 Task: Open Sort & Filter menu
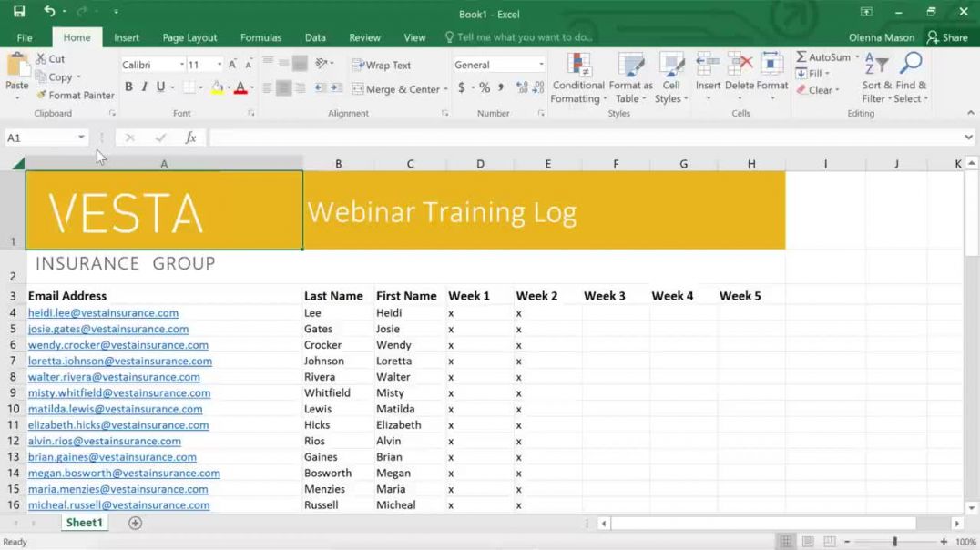tap(876, 78)
